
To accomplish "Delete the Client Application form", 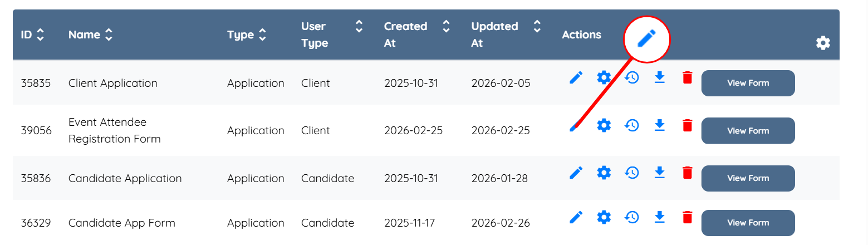I will tap(687, 78).
